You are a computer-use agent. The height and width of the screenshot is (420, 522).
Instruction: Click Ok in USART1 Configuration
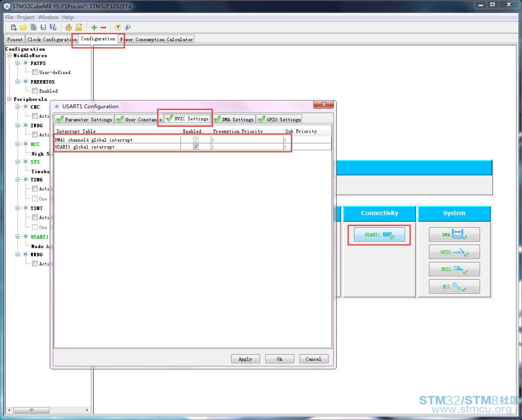(x=280, y=359)
